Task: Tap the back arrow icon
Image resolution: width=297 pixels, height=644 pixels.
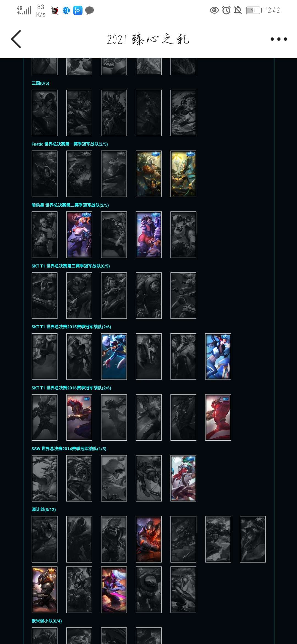Action: (x=16, y=39)
